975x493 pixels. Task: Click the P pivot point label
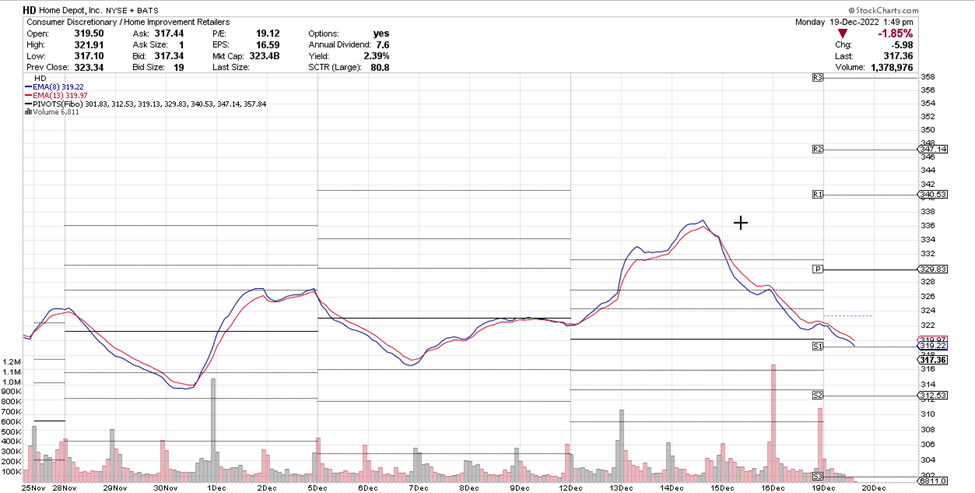tap(818, 269)
